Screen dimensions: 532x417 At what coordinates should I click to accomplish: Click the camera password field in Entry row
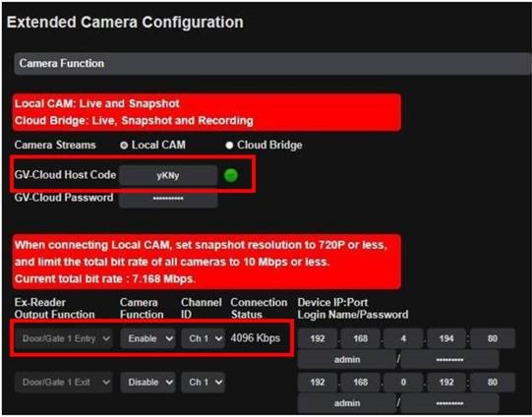point(450,359)
